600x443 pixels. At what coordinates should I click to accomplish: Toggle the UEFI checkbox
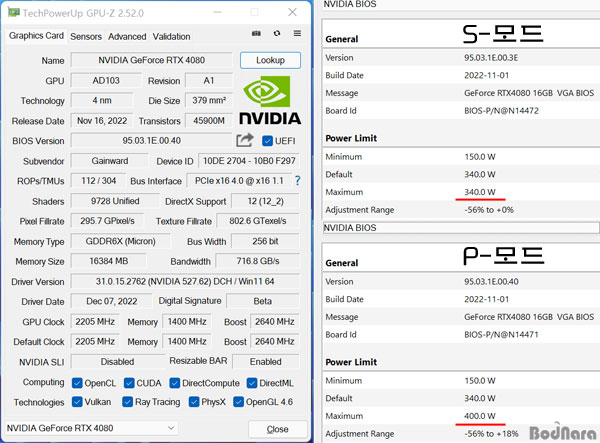[267, 141]
